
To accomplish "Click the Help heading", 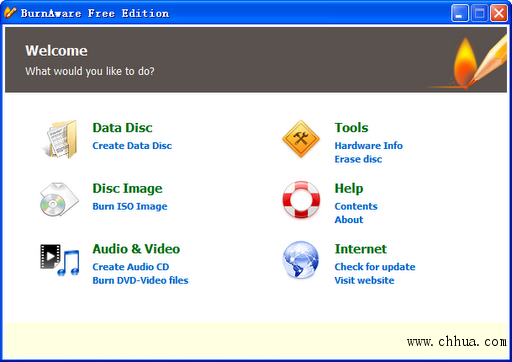I will pyautogui.click(x=349, y=189).
